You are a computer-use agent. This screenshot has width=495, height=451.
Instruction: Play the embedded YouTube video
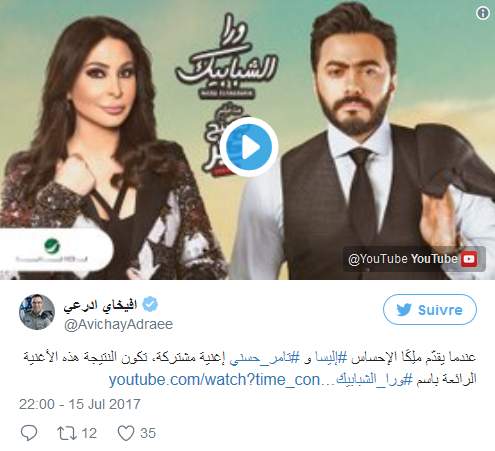[x=249, y=147]
